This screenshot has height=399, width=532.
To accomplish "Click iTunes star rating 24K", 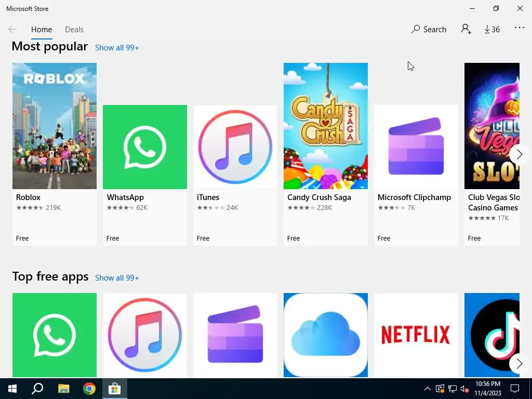I will pyautogui.click(x=218, y=208).
